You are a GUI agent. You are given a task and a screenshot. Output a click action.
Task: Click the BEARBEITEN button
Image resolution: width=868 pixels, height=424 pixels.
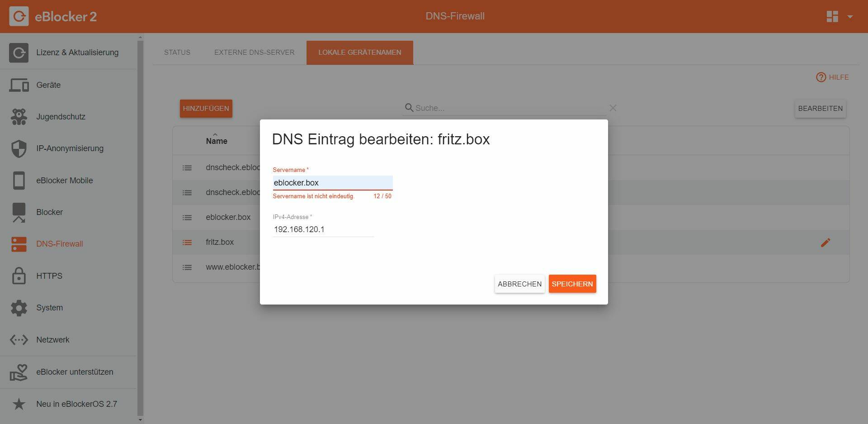(x=821, y=109)
